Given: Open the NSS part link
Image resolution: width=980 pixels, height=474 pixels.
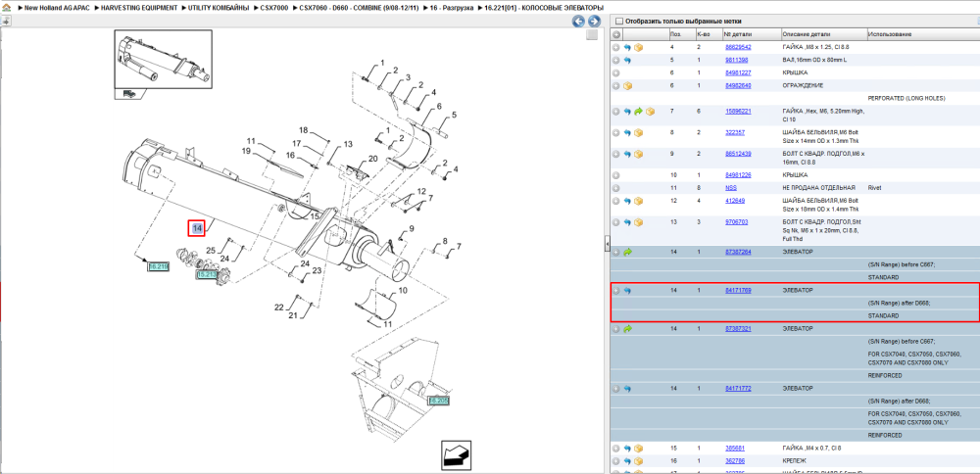Looking at the screenshot, I should click(731, 188).
